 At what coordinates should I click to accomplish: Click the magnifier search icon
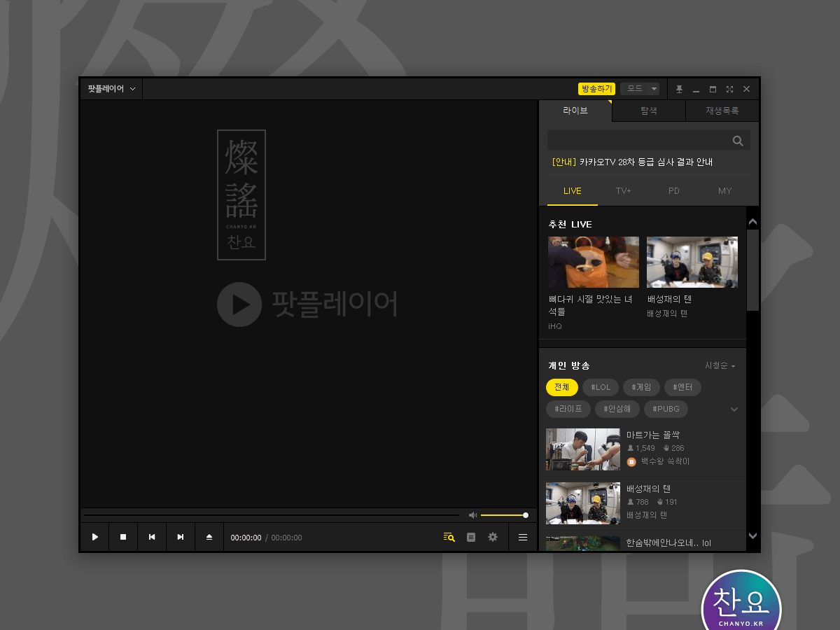pyautogui.click(x=738, y=141)
